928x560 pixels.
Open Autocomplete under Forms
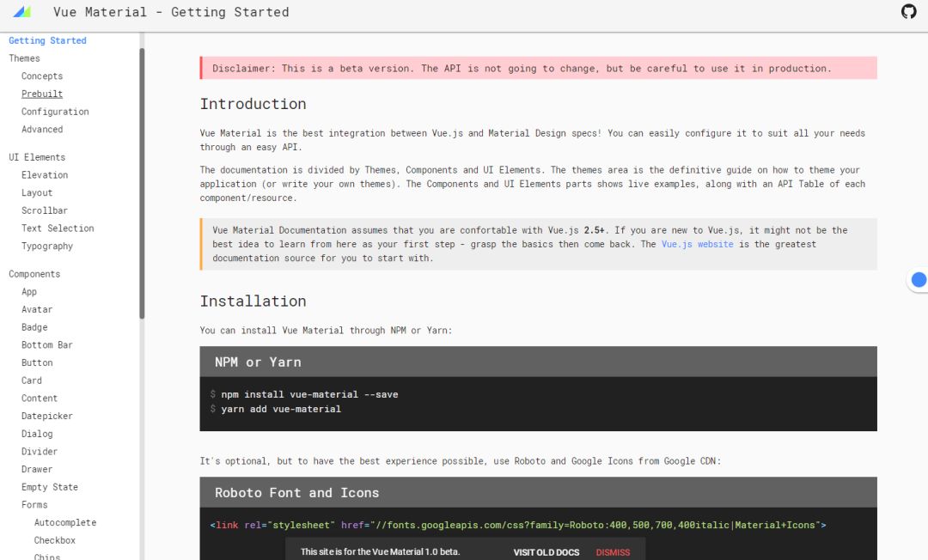pyautogui.click(x=65, y=522)
